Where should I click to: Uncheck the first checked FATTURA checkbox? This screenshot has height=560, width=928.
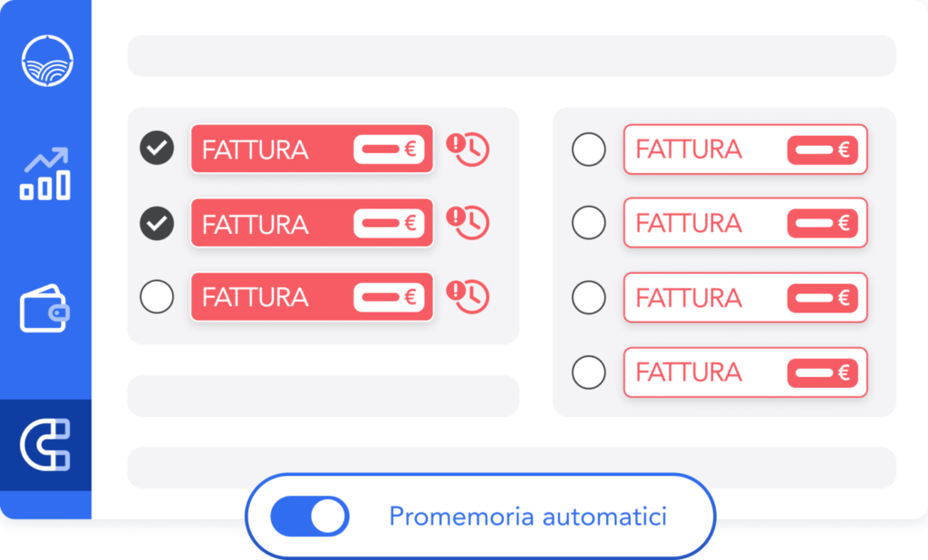pyautogui.click(x=158, y=149)
